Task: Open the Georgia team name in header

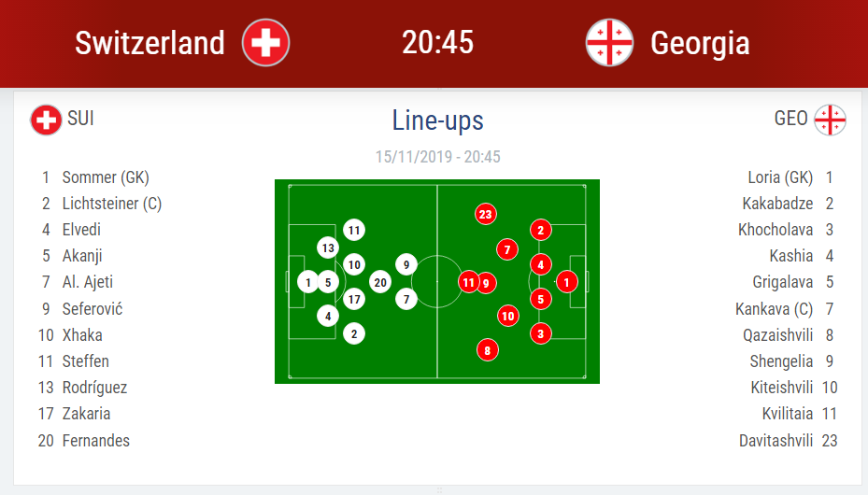Action: click(x=700, y=44)
